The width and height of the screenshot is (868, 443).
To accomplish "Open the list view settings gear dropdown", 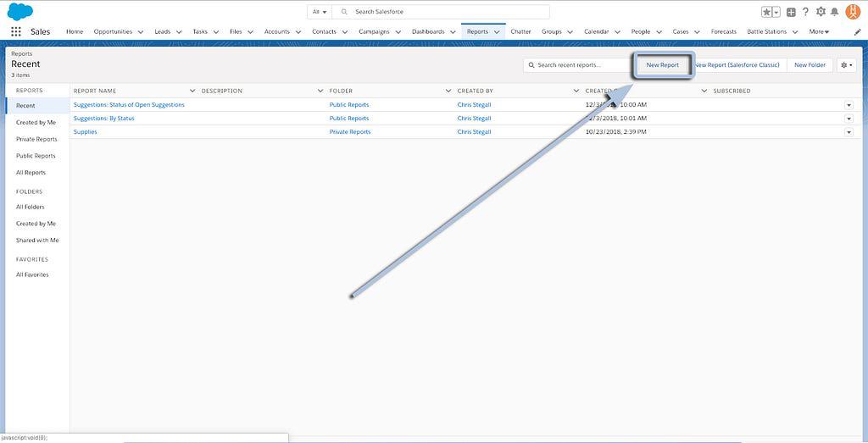I will tap(846, 64).
